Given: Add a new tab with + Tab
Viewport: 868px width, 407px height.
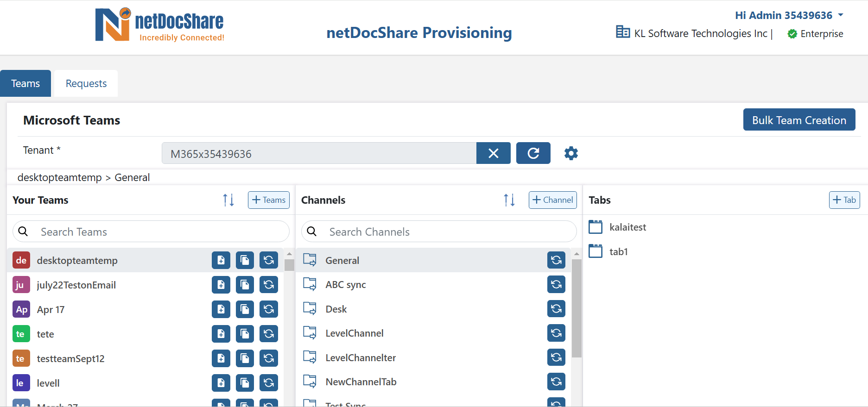Looking at the screenshot, I should click(x=844, y=200).
